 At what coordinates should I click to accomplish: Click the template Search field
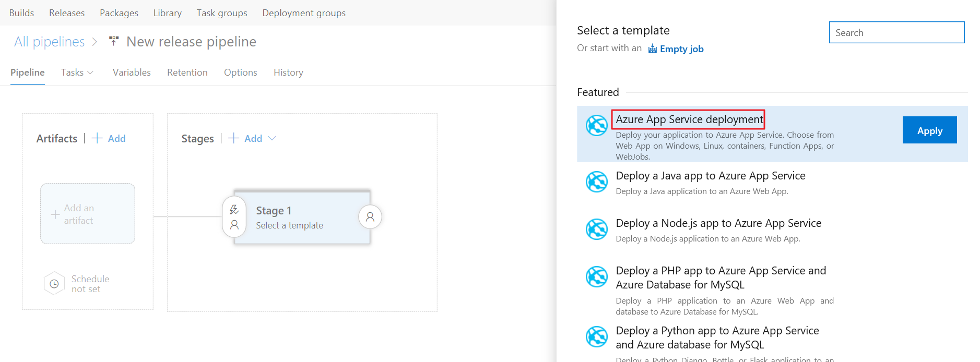(x=896, y=32)
